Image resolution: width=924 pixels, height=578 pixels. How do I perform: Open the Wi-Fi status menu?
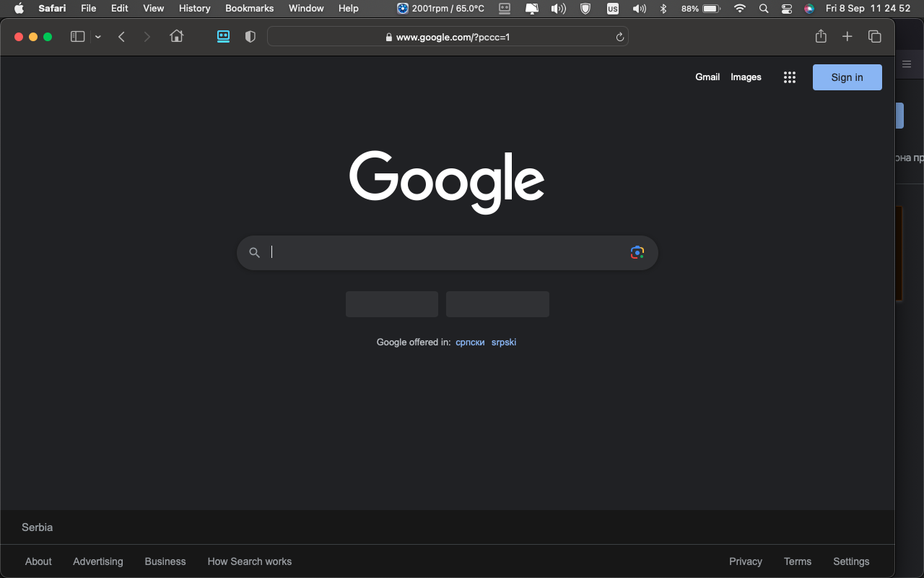click(x=740, y=9)
